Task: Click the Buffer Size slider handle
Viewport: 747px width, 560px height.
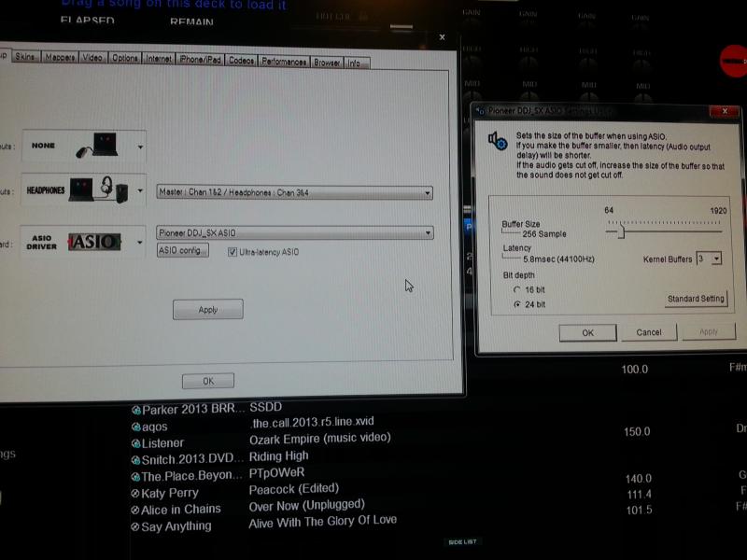Action: pos(621,231)
